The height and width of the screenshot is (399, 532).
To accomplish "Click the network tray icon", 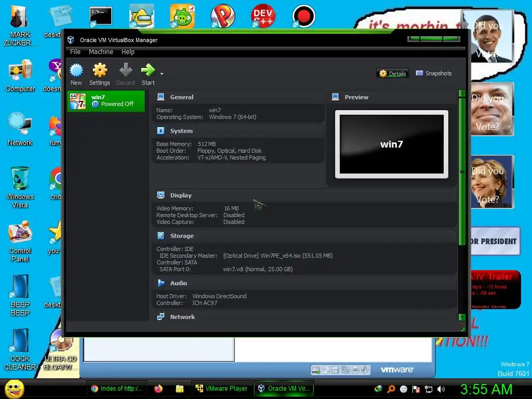I will pos(429,389).
